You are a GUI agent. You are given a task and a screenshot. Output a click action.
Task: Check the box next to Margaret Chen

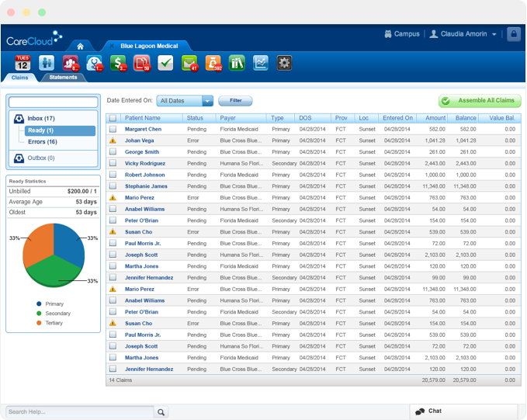coord(113,129)
